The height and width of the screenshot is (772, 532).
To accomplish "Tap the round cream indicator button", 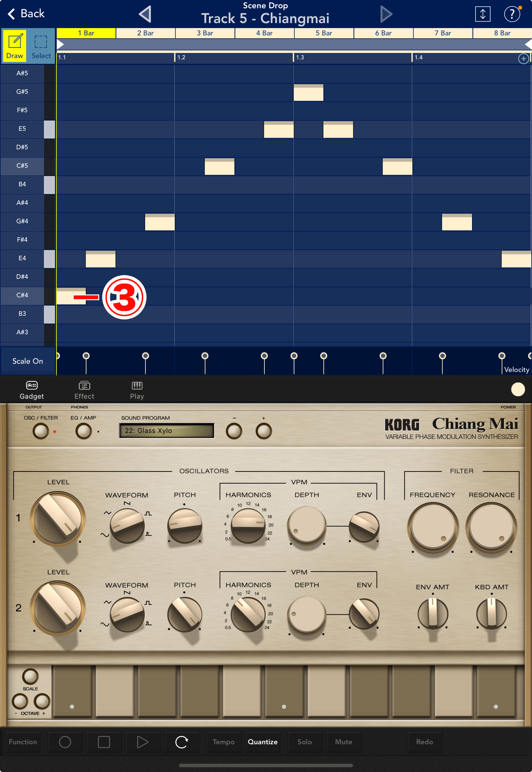I will [518, 389].
